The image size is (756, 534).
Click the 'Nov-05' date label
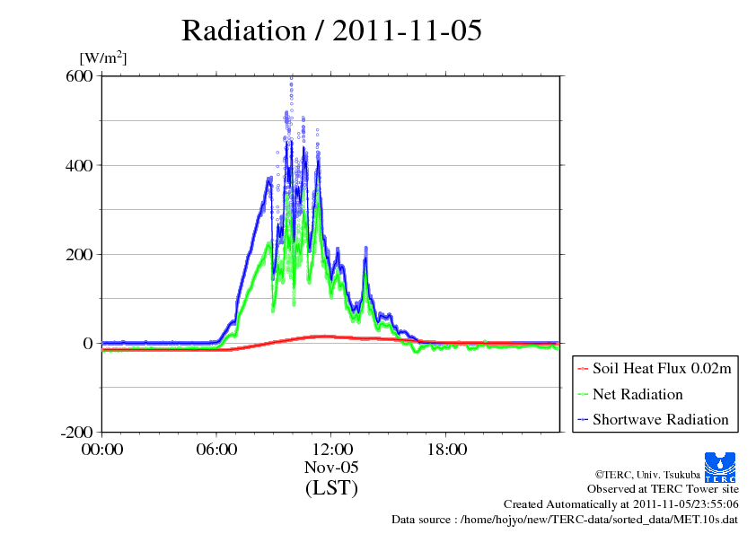point(331,467)
